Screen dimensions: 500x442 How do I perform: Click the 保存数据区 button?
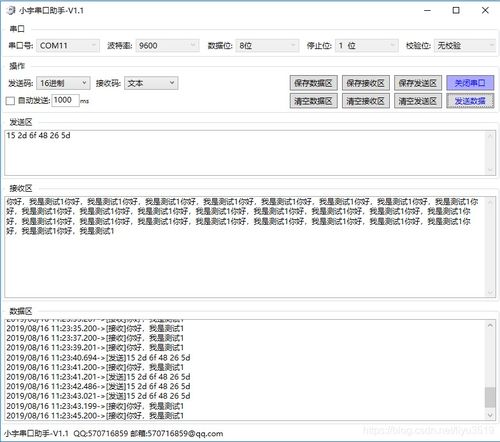coord(313,83)
